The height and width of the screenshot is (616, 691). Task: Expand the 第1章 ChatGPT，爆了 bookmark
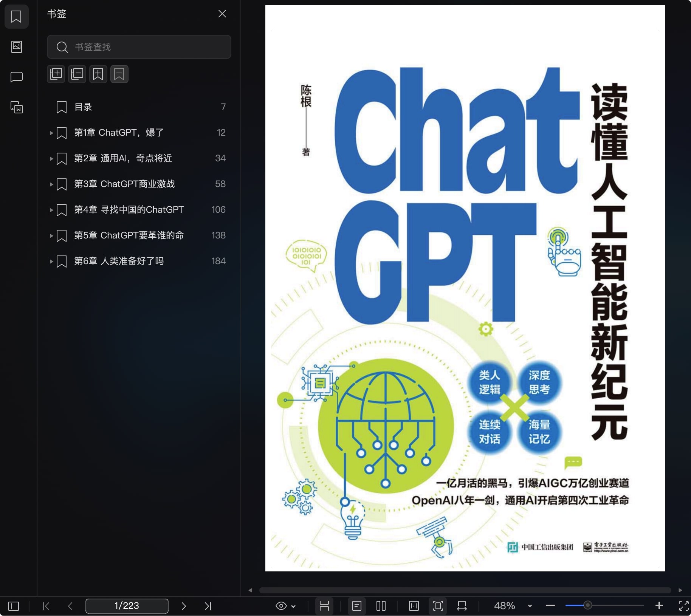point(51,133)
